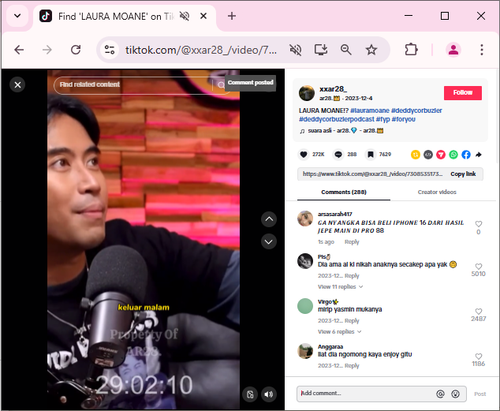Image resolution: width=500 pixels, height=411 pixels.
Task: Close the video viewer with X button
Action: click(x=18, y=85)
